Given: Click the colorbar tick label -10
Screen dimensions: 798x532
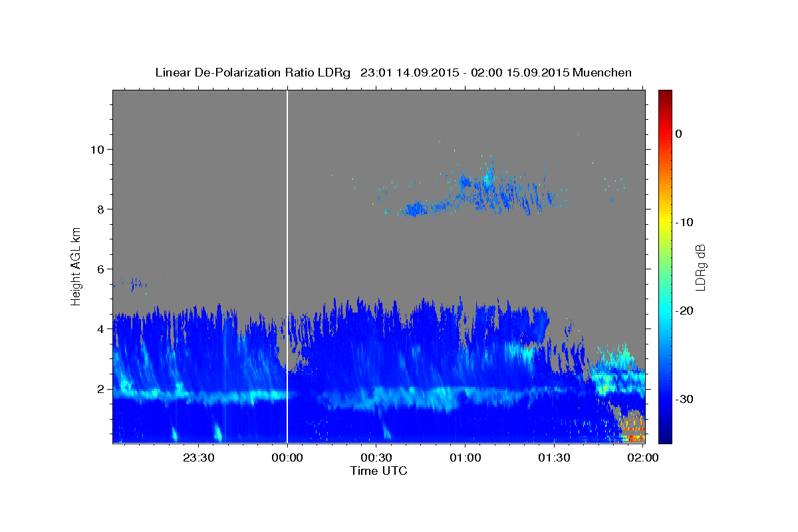Looking at the screenshot, I should click(684, 222).
